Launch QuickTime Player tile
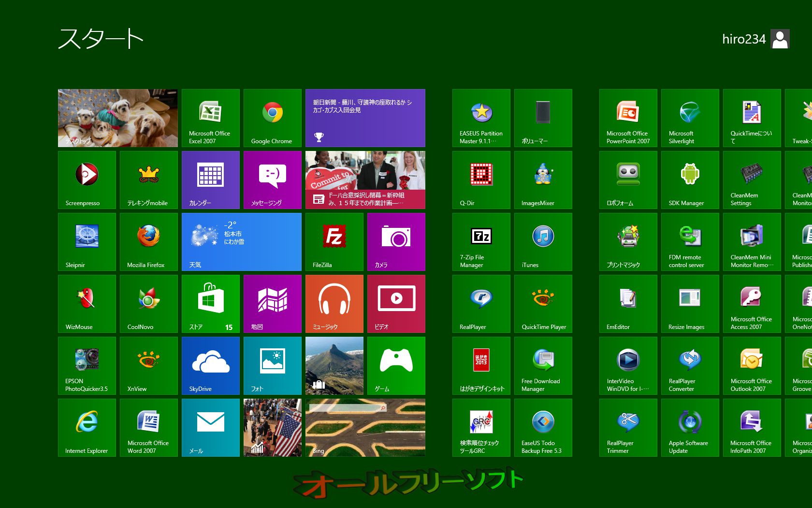 pyautogui.click(x=543, y=304)
